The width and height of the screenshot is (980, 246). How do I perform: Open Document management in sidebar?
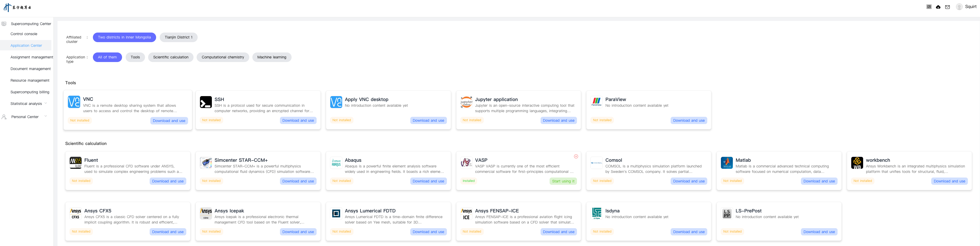pyautogui.click(x=30, y=69)
